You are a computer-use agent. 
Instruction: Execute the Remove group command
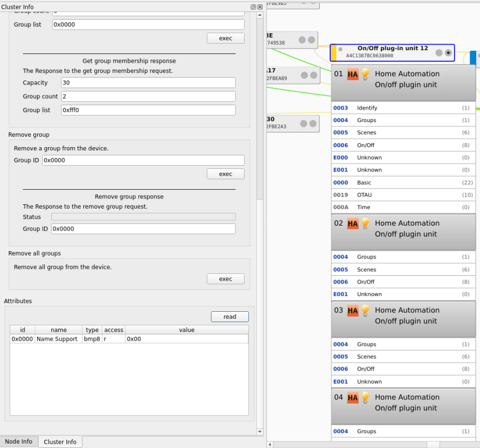point(226,174)
